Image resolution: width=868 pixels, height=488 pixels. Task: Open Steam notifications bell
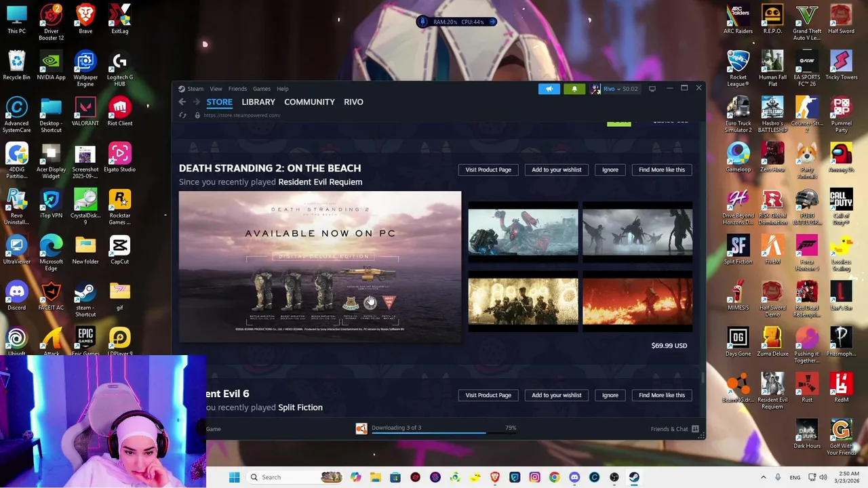574,89
